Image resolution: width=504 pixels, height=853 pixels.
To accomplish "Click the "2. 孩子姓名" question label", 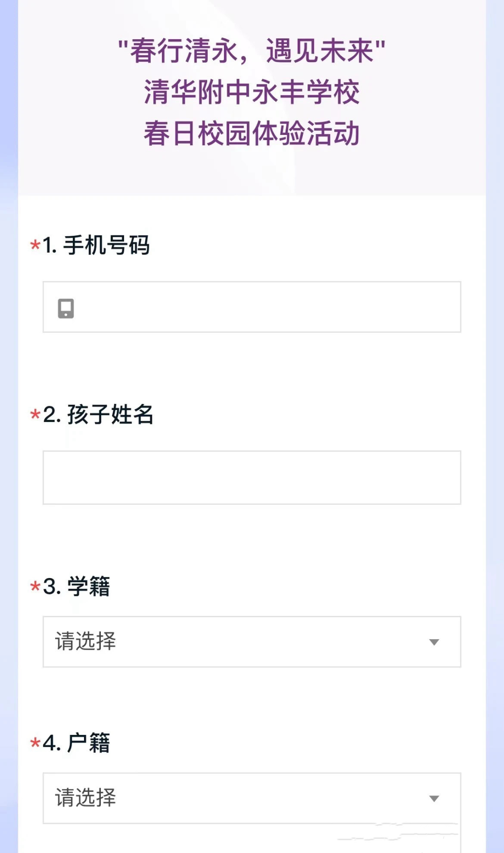I will [98, 415].
